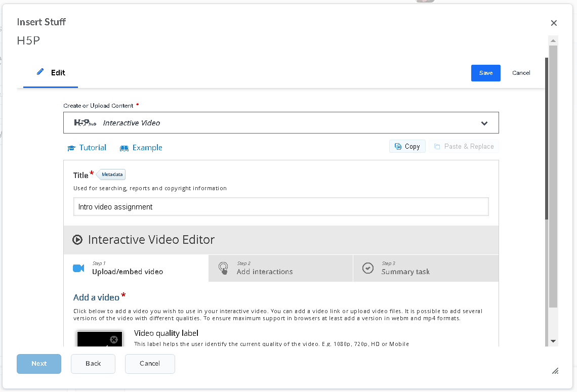This screenshot has width=577, height=392.
Task: Go to Step 1 Upload/embed video tab
Action: [136, 268]
